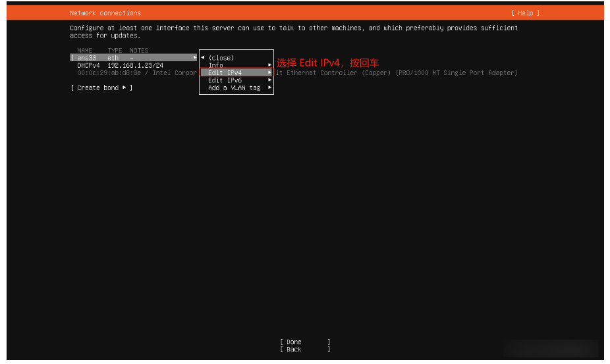Click the left arrow beside (close)
The image size is (610, 364).
(203, 58)
